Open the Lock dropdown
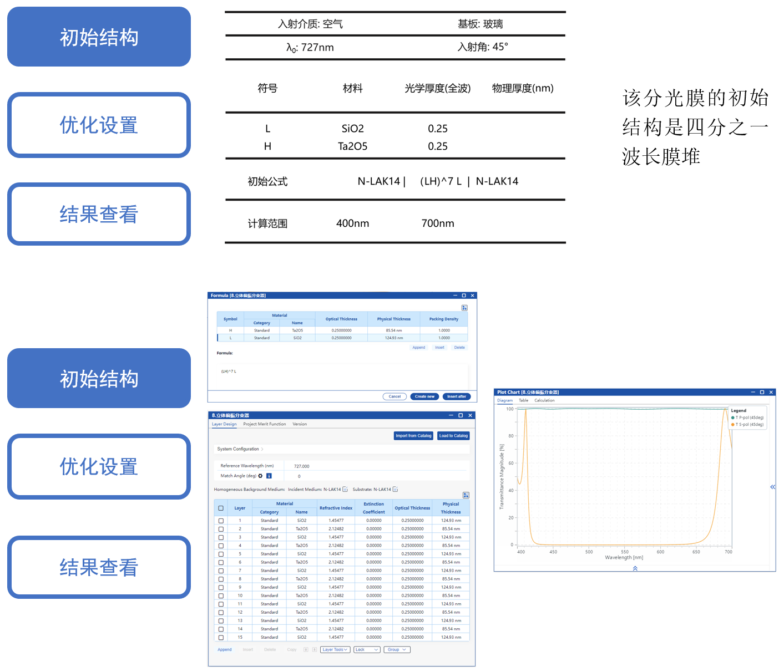The height and width of the screenshot is (672, 784). click(x=367, y=650)
